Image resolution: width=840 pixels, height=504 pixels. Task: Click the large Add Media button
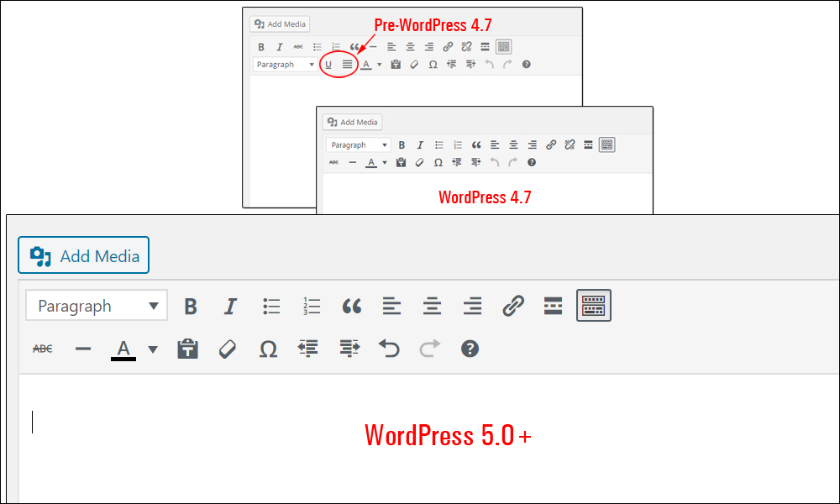pyautogui.click(x=83, y=255)
